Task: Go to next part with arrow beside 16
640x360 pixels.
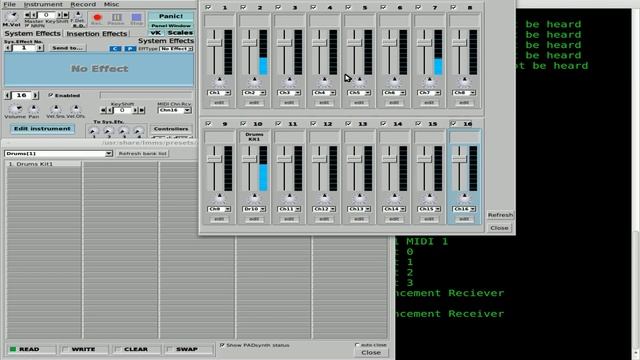Action: point(35,96)
